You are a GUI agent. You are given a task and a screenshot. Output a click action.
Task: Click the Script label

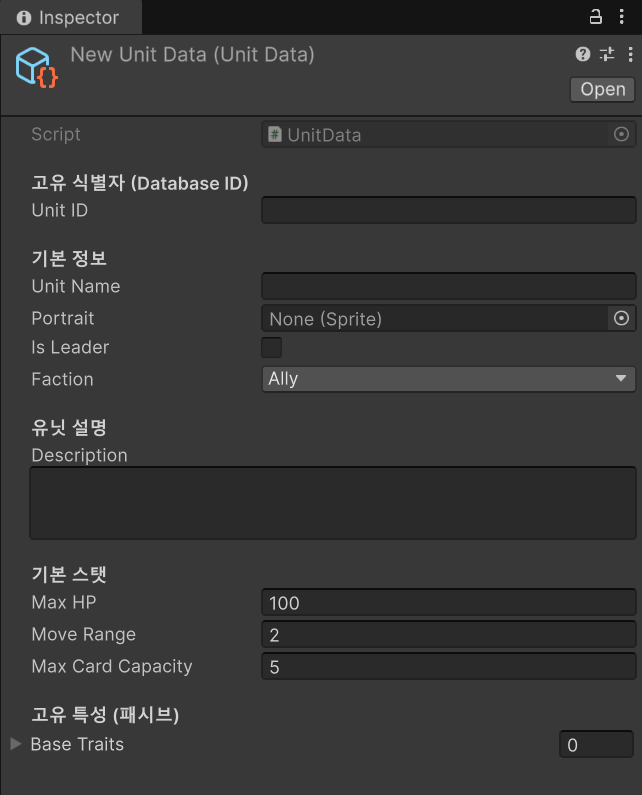56,134
